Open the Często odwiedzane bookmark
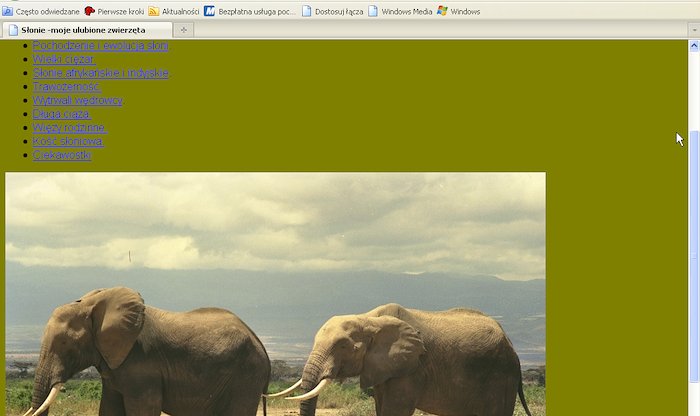This screenshot has width=700, height=416. point(41,11)
